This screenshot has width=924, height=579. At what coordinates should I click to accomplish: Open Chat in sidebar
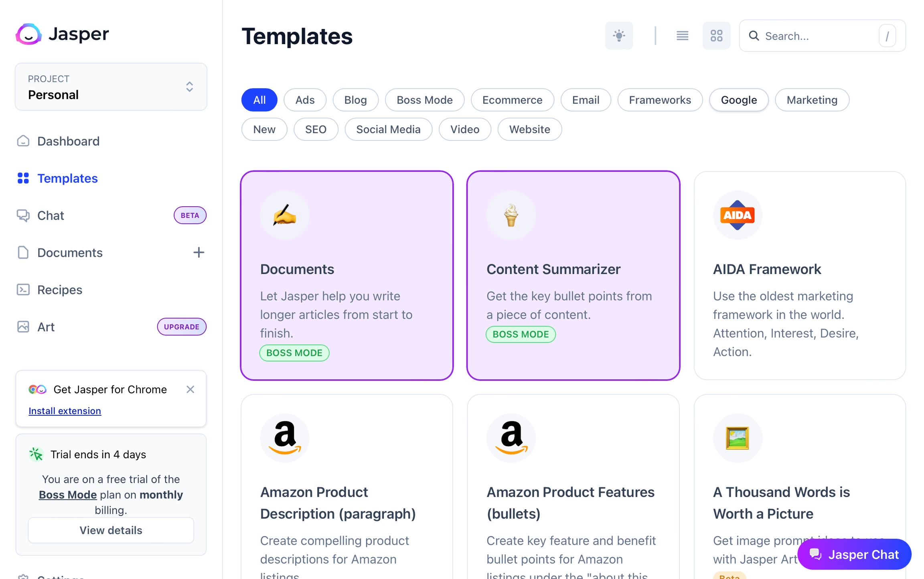pos(51,215)
